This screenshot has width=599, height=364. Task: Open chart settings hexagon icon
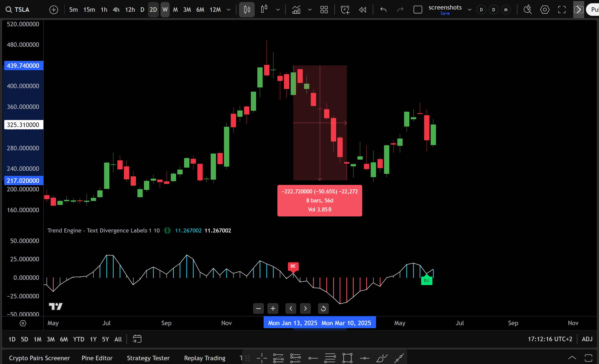click(545, 10)
